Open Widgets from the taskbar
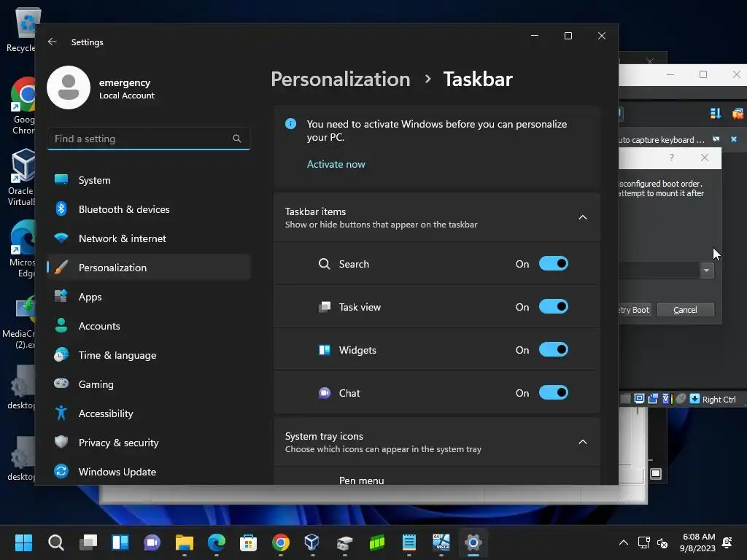Screen dimensions: 747x560 click(120, 542)
